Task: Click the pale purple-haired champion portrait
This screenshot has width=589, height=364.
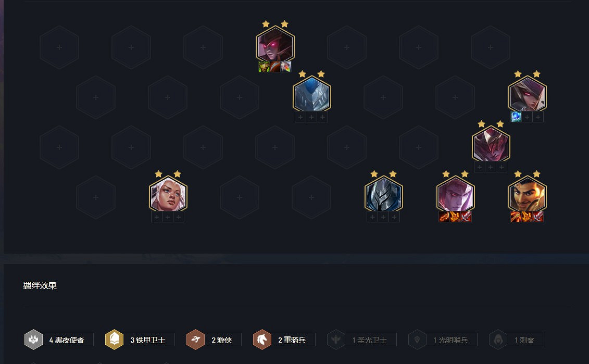Action: click(456, 194)
